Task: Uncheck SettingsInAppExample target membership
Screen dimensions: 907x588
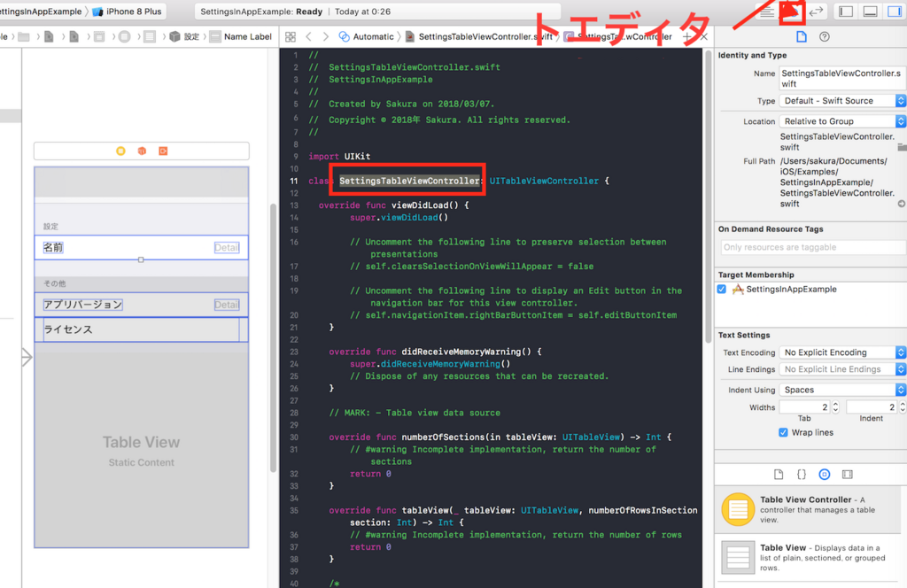Action: click(722, 289)
